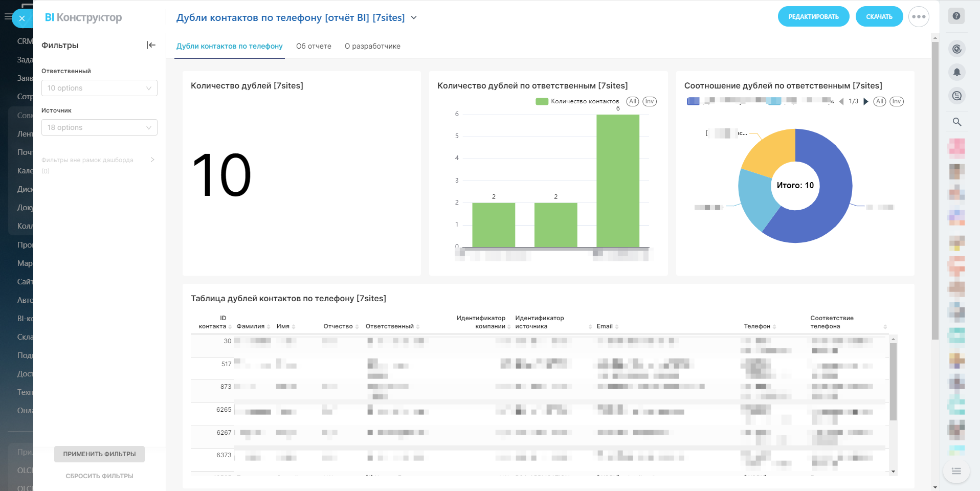980x491 pixels.
Task: Expand Фильтры вне рамок дашборда section
Action: click(x=152, y=160)
